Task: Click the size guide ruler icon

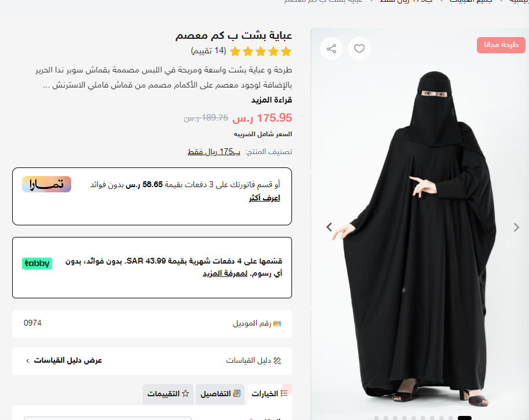Action: 278,361
